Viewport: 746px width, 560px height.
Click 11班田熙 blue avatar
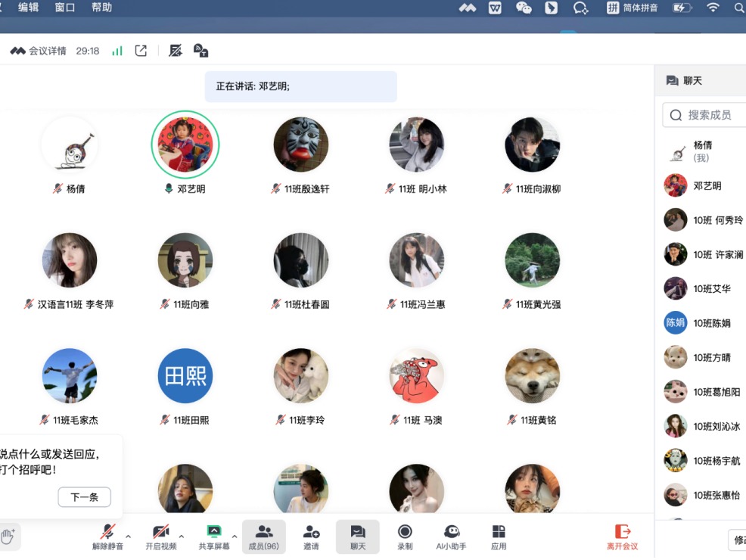(x=185, y=375)
